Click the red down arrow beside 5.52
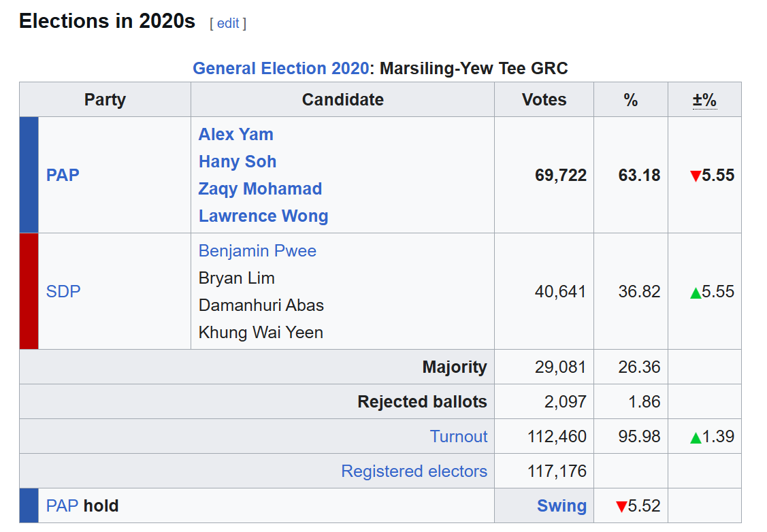Screen dimensions: 767x532 [621, 507]
